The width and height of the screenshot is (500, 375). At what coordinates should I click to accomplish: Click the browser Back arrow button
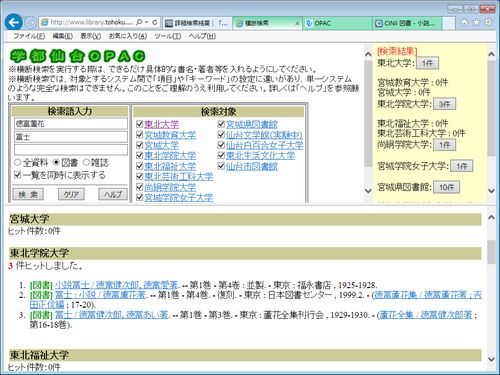14,22
